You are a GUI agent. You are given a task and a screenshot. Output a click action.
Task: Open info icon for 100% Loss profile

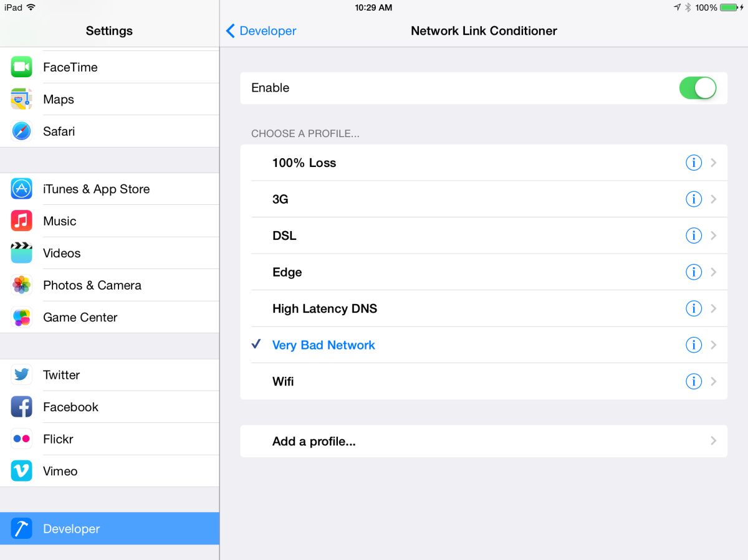click(693, 163)
